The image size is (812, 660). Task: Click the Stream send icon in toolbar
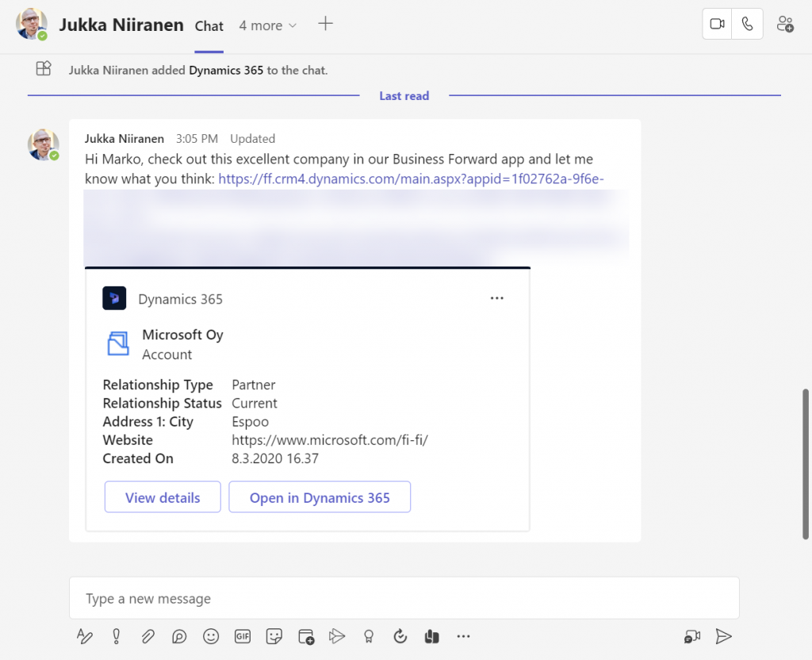[x=336, y=636]
